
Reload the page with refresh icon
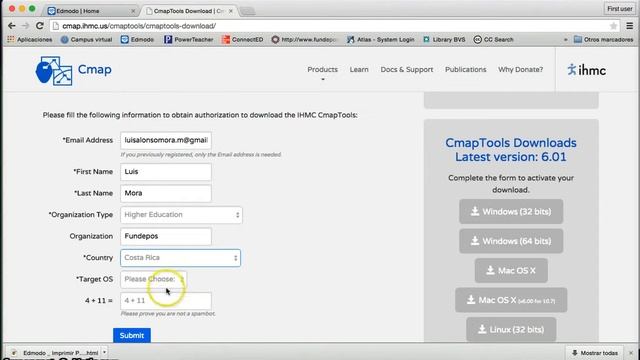pos(40,26)
